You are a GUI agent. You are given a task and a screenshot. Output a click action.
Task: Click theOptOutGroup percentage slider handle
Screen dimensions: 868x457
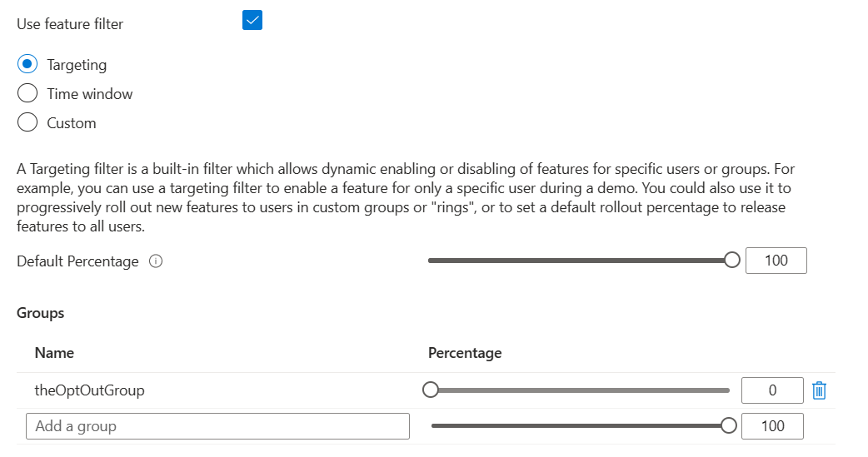[x=430, y=390]
